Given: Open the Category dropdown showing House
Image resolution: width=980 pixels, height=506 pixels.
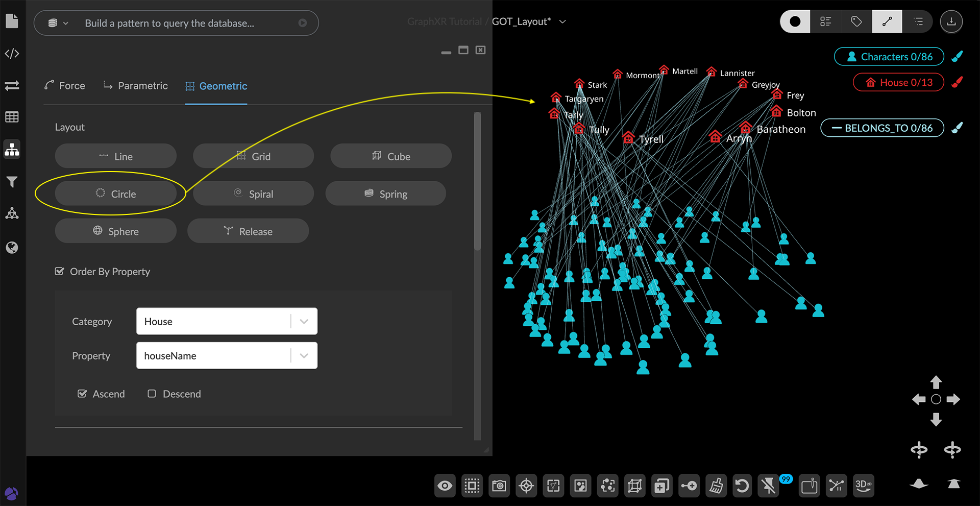Looking at the screenshot, I should [227, 321].
